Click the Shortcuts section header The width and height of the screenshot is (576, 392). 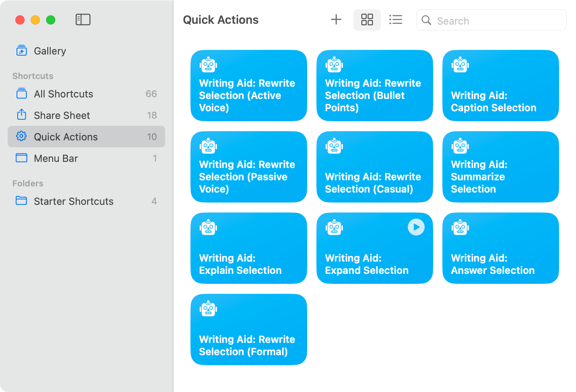click(33, 76)
